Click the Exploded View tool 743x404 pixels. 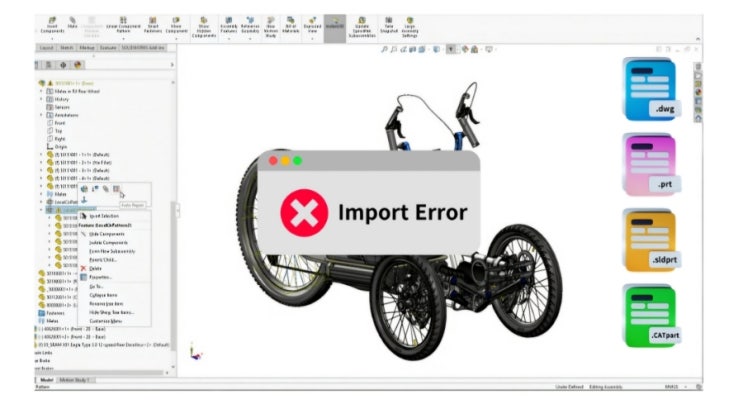pos(312,26)
